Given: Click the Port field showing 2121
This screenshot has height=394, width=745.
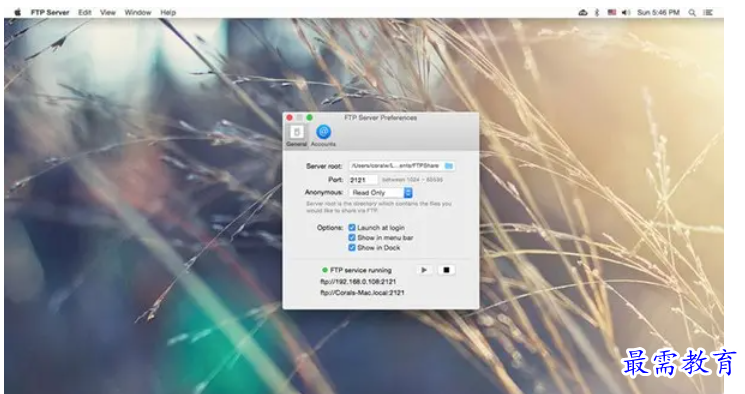Looking at the screenshot, I should coord(363,180).
